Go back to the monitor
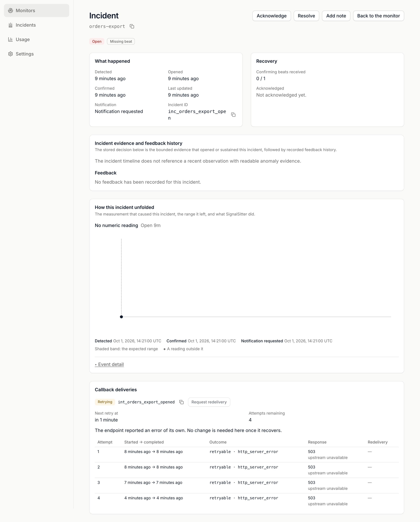Image resolution: width=420 pixels, height=522 pixels. pos(378,16)
